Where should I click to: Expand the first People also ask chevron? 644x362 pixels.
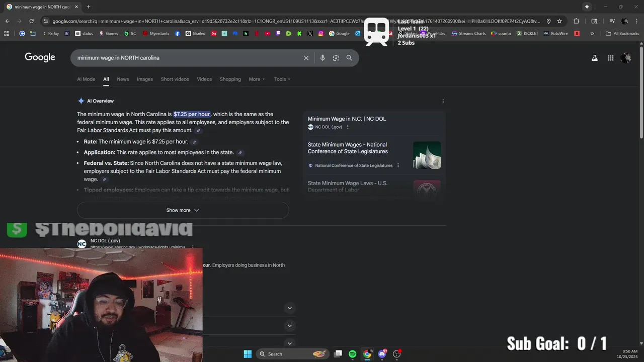(x=289, y=308)
